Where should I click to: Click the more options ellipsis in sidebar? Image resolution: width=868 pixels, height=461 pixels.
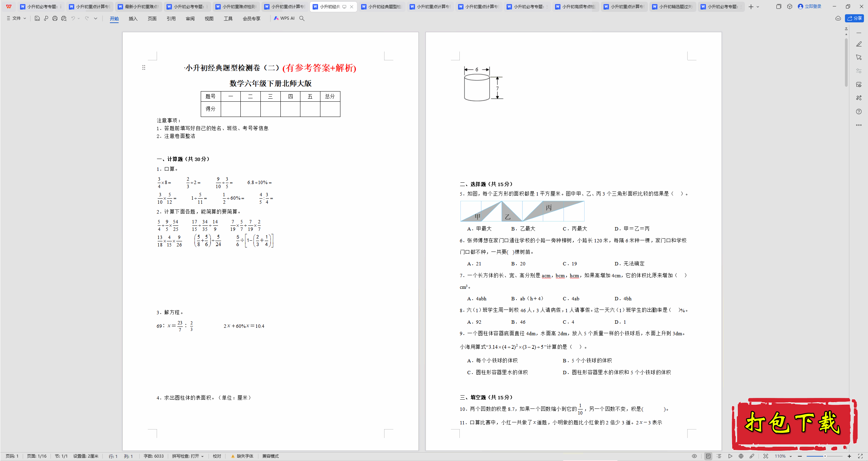pyautogui.click(x=859, y=125)
